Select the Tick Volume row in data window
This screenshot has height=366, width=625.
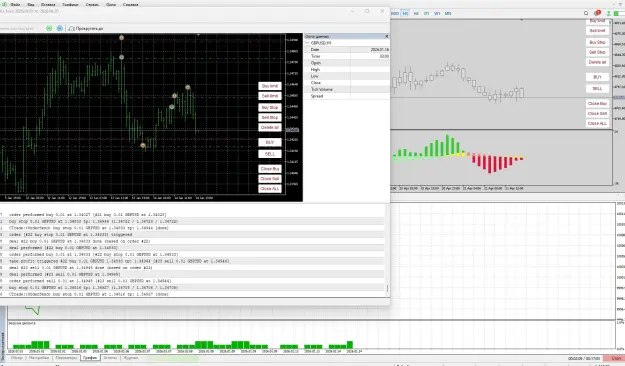click(x=347, y=89)
